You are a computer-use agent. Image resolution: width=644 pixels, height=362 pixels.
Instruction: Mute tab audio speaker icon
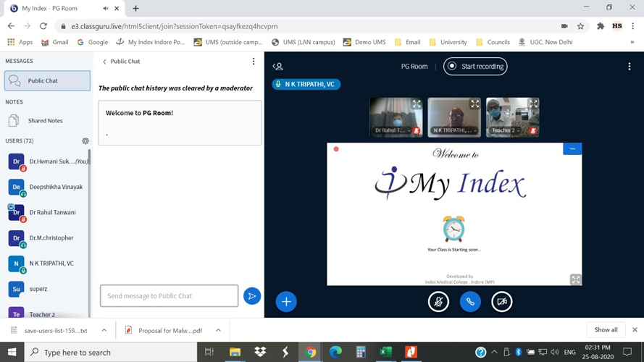point(106,8)
